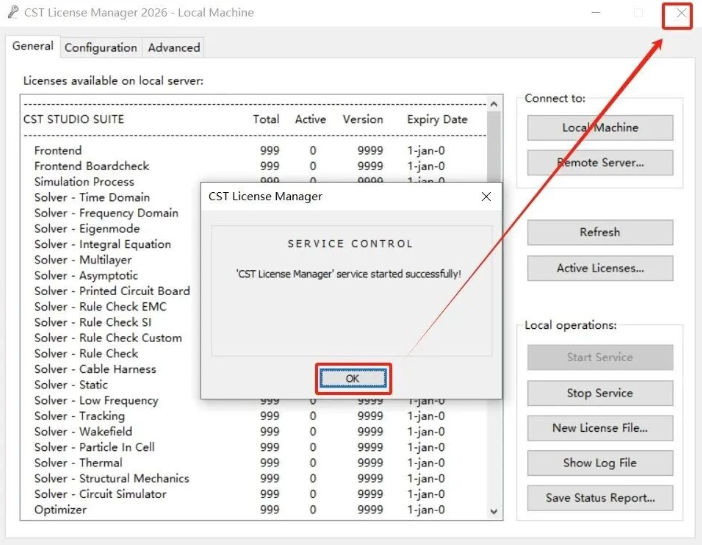
Task: Click the Stop Service button
Action: pyautogui.click(x=599, y=393)
